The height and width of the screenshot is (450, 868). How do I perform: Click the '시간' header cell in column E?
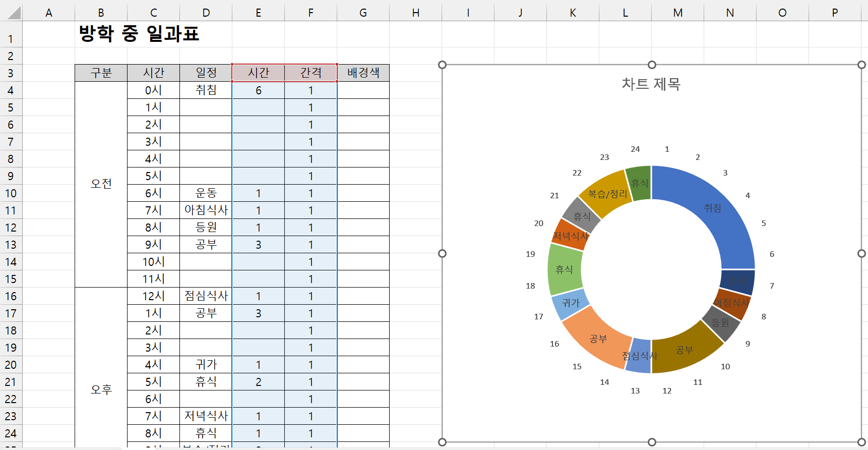point(259,73)
